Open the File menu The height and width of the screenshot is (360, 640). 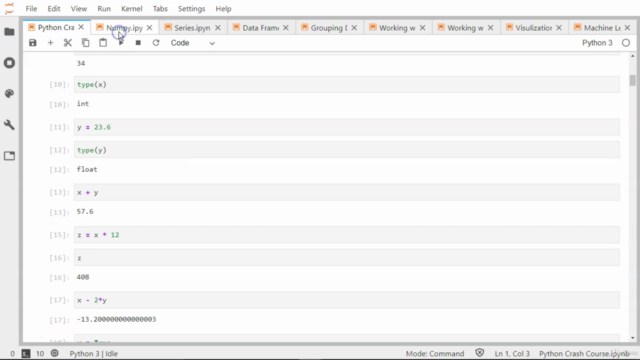coord(31,9)
